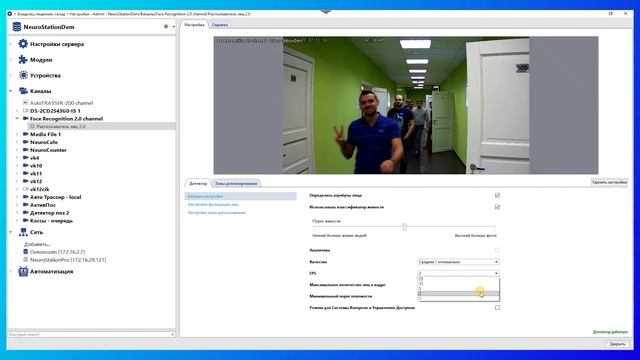This screenshot has height=360, width=640.
Task: Click the Детектор работает status link
Action: click(610, 332)
